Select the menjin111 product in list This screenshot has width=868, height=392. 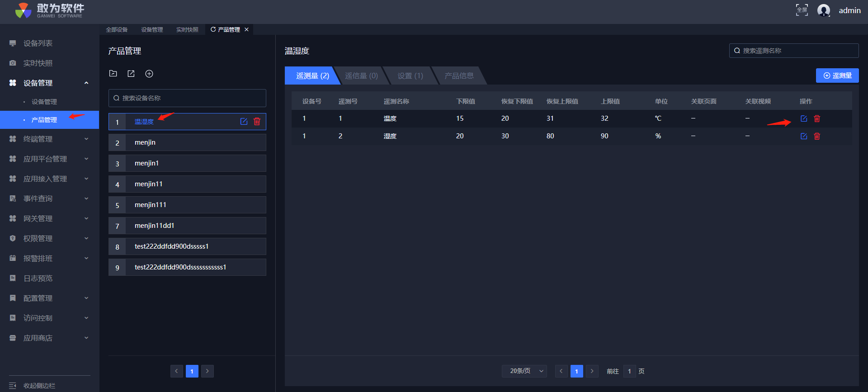click(x=187, y=205)
